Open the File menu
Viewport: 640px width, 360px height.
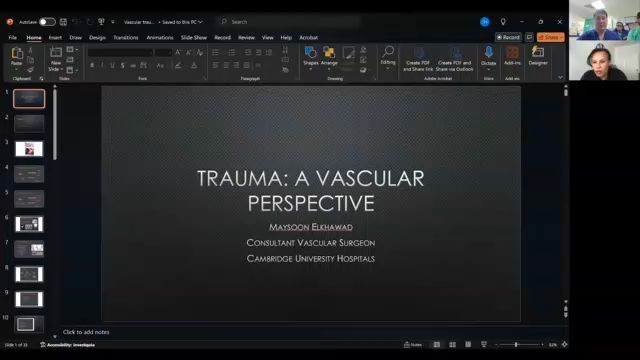click(x=13, y=38)
